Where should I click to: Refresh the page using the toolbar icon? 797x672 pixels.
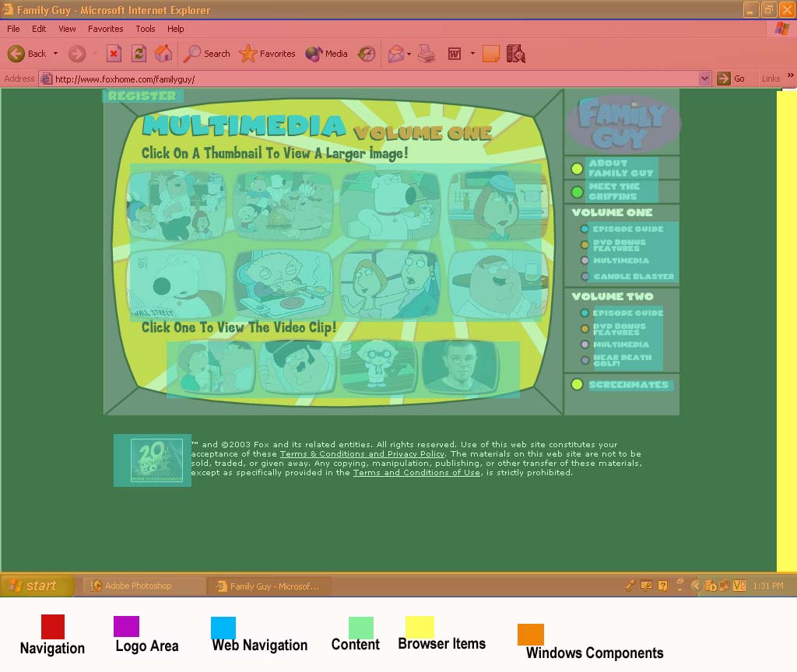(x=139, y=54)
